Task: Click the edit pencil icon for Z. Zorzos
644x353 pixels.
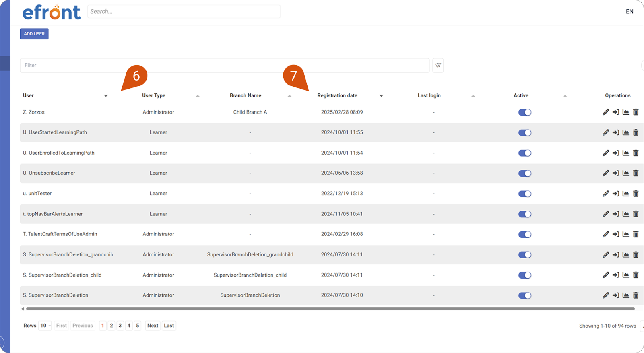Action: (x=606, y=112)
